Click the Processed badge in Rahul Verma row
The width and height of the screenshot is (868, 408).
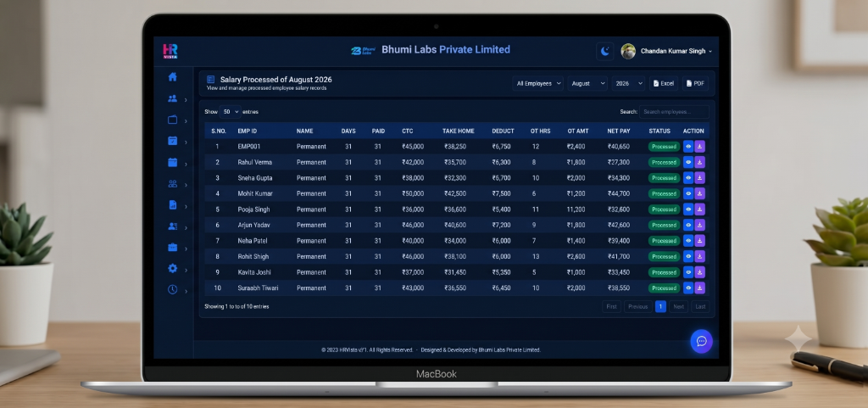coord(664,162)
